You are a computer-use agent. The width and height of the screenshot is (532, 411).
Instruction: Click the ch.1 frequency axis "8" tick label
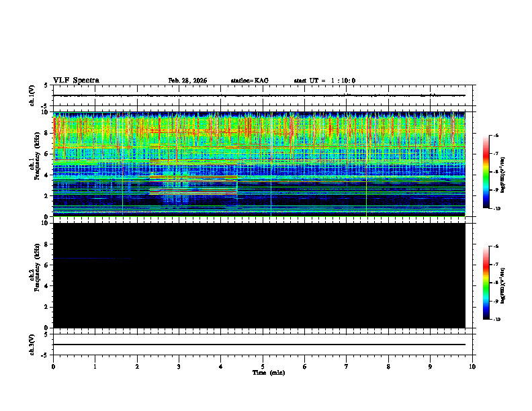(47, 133)
